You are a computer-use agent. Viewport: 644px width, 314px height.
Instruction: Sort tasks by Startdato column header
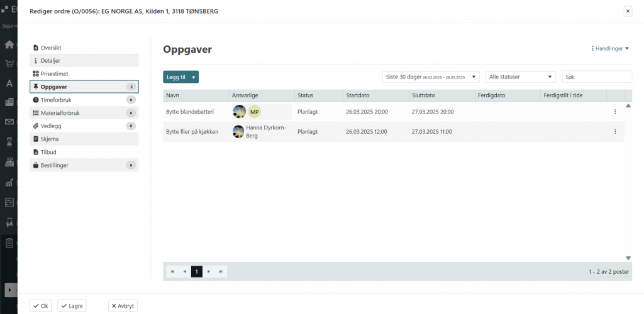click(x=358, y=95)
